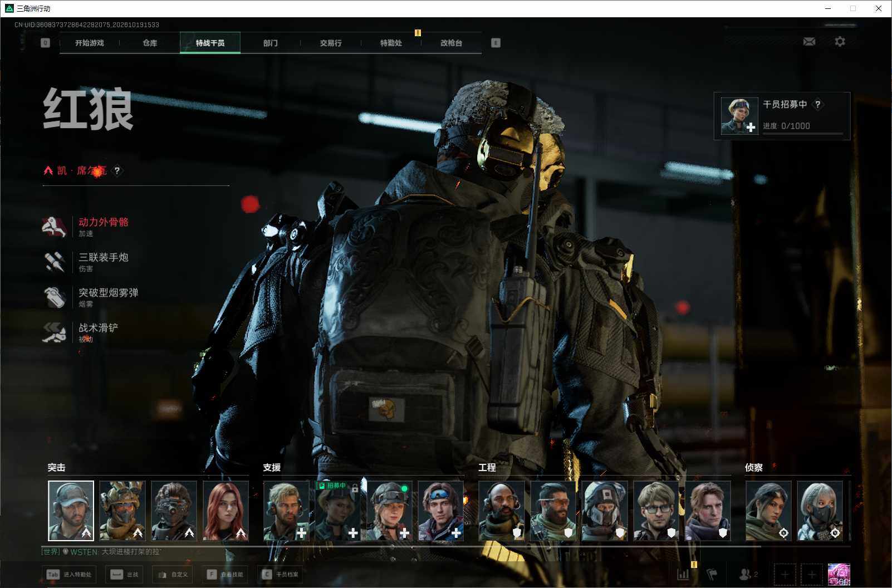The height and width of the screenshot is (588, 892).
Task: Select the first 突击 operator with cap
Action: click(x=71, y=511)
